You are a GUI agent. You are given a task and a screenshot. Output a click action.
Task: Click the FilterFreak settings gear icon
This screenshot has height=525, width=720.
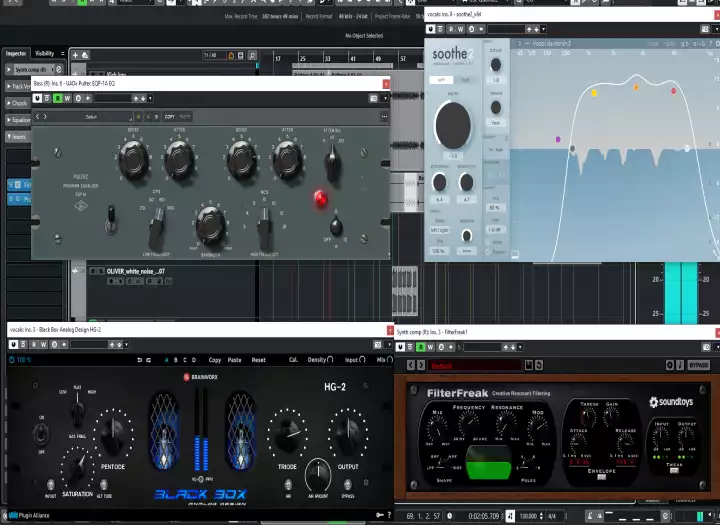(x=670, y=365)
